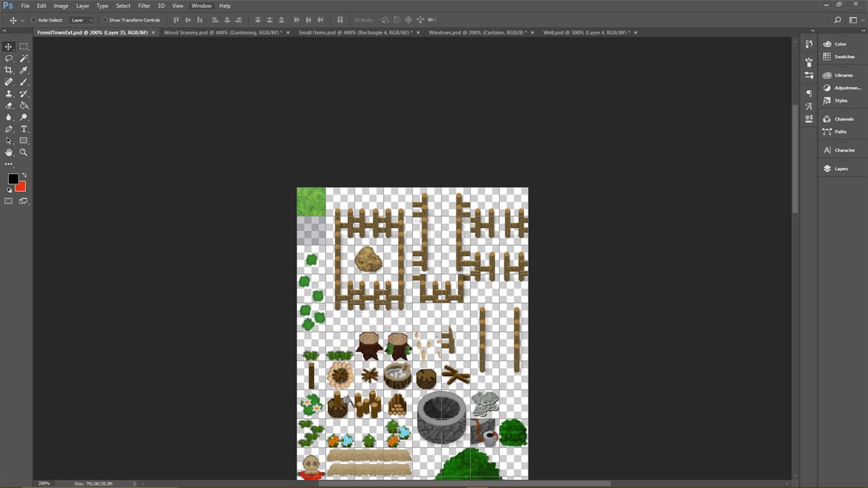This screenshot has height=488, width=868.
Task: Open the Brush Settings sliders panel icon
Action: [x=809, y=75]
